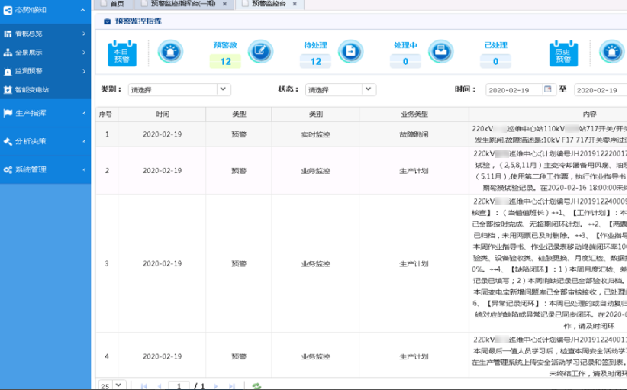This screenshot has width=627, height=390.
Task: Expand the first sidebar submenu chevron
Action: (x=83, y=34)
